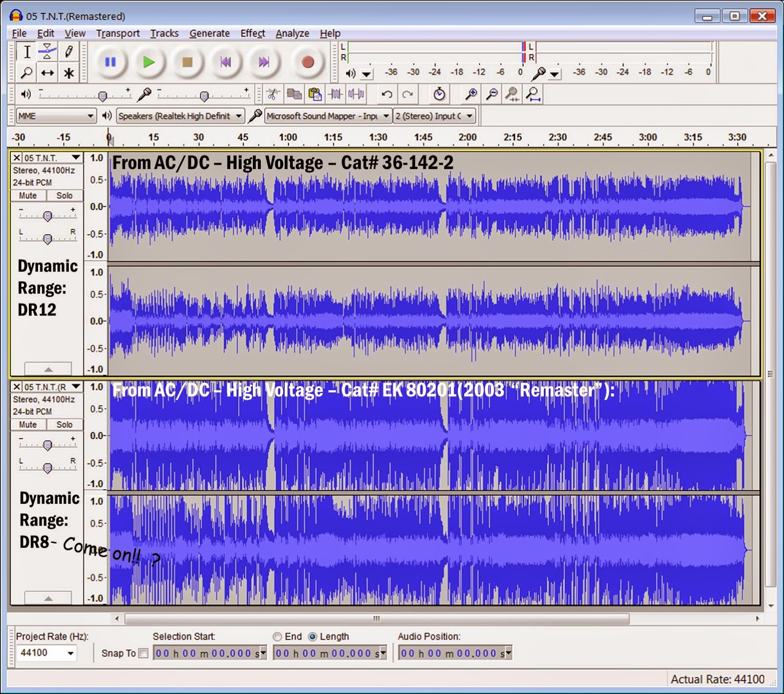Adjust the output volume slider
Viewport: 784px width, 694px height.
(x=102, y=96)
